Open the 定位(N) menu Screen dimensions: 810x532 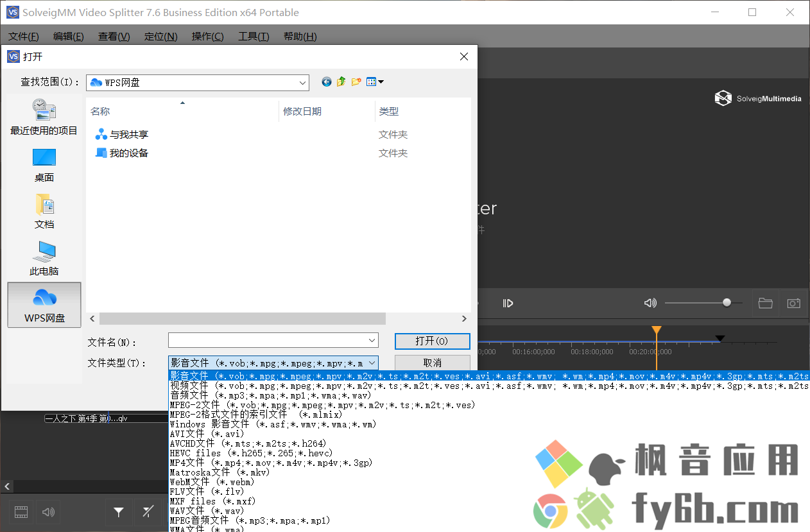(161, 37)
